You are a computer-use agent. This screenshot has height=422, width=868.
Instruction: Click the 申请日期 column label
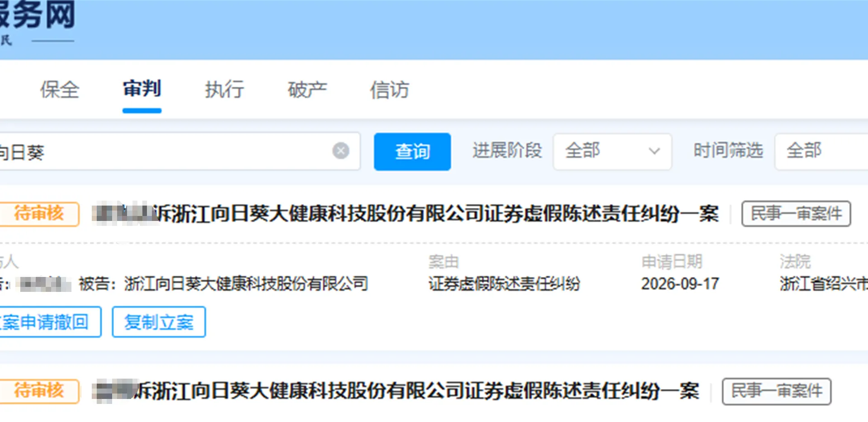(672, 262)
